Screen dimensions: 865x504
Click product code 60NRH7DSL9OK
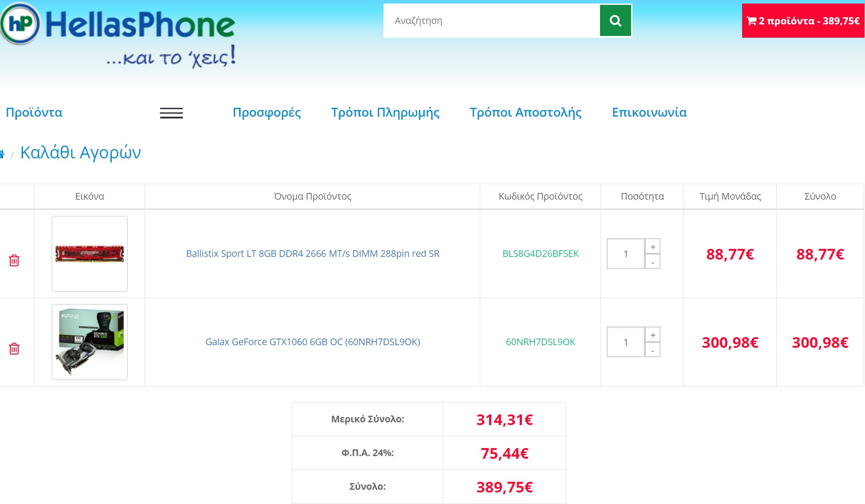(541, 342)
